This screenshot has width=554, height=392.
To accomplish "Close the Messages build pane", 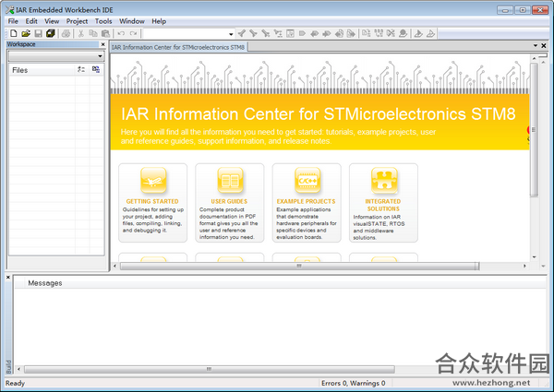I will 8,278.
